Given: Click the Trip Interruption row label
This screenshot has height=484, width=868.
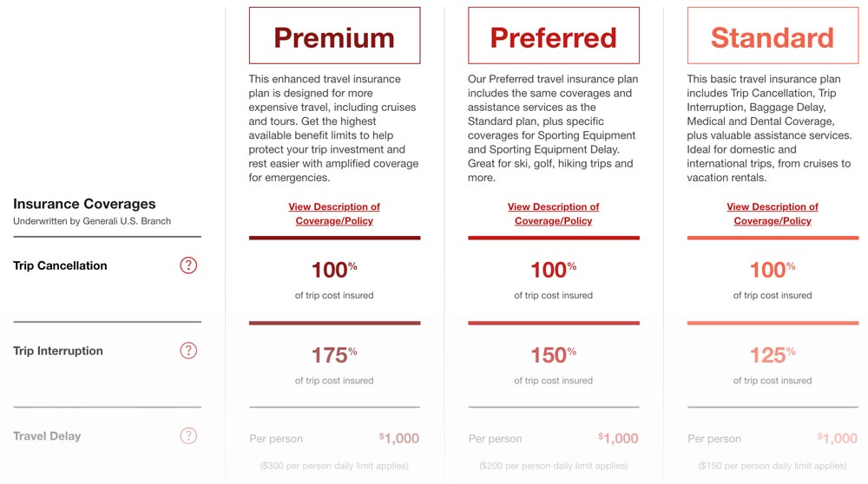Looking at the screenshot, I should pos(58,350).
